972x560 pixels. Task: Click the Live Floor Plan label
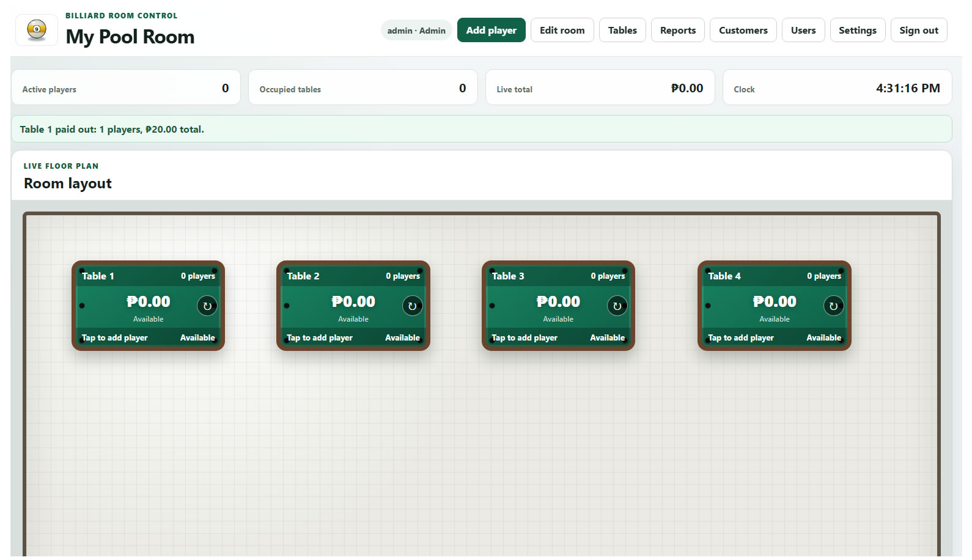coord(61,166)
